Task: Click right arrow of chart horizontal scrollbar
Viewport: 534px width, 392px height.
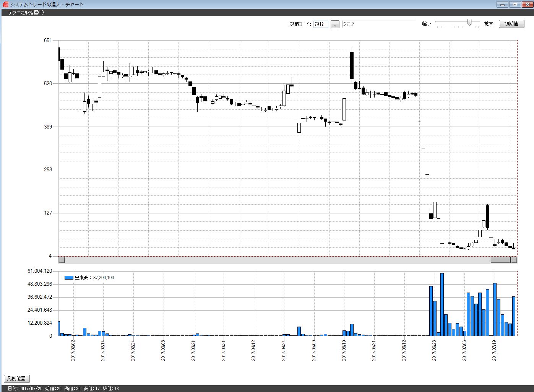Action: coord(514,260)
